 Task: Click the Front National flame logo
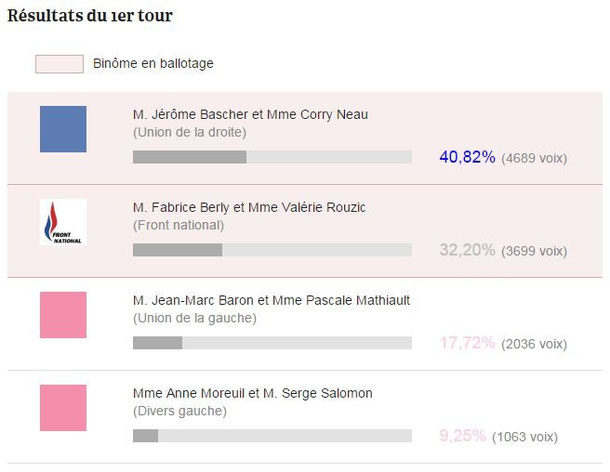click(x=63, y=222)
